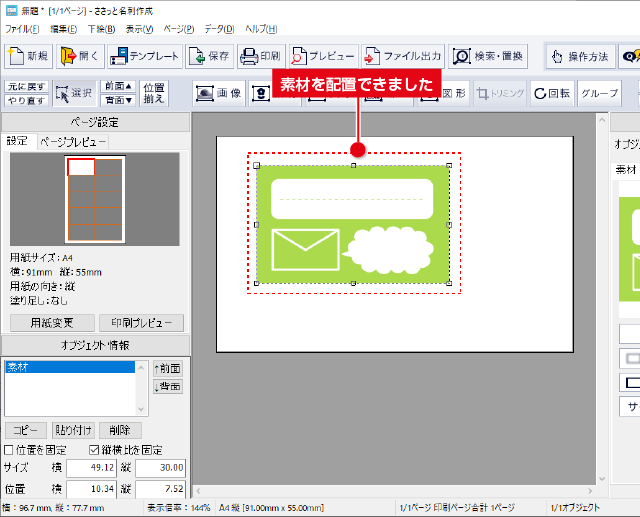Activate the 選択 (Select) cursor tool

74,93
